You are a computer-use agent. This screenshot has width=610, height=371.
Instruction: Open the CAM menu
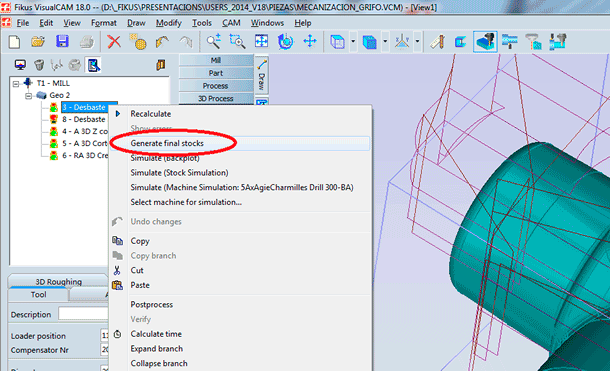(231, 23)
